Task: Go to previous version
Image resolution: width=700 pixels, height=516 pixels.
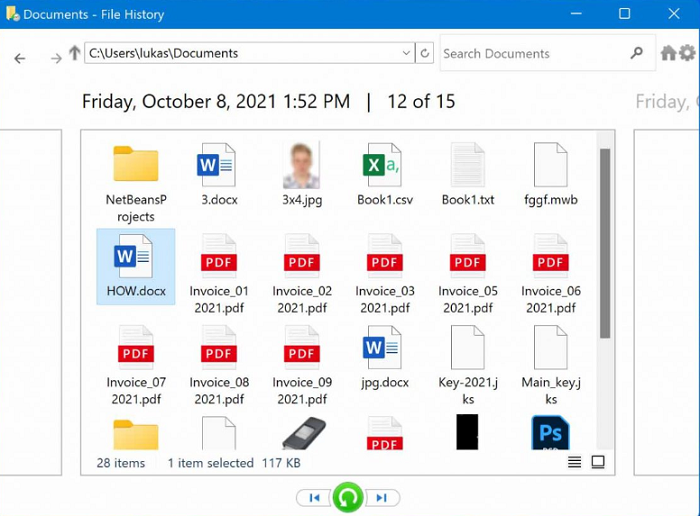Action: (x=314, y=498)
